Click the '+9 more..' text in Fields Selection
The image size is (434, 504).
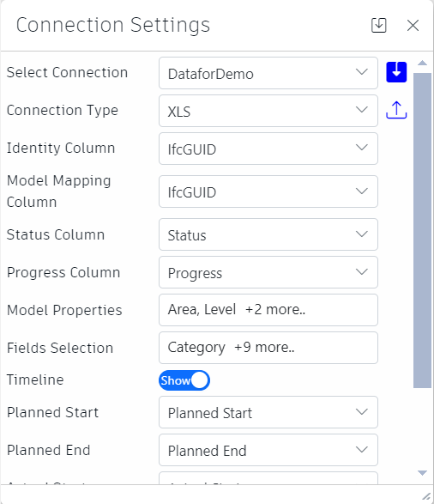pos(264,348)
